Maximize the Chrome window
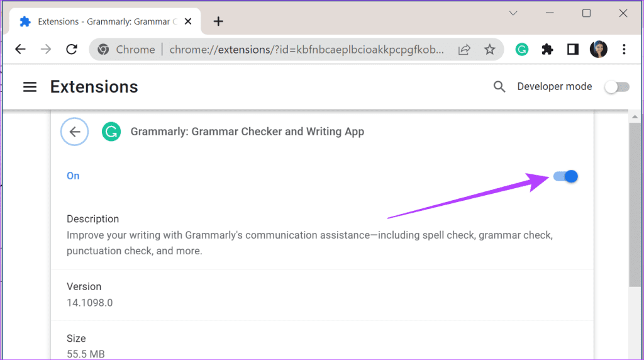The image size is (644, 360). (x=587, y=13)
